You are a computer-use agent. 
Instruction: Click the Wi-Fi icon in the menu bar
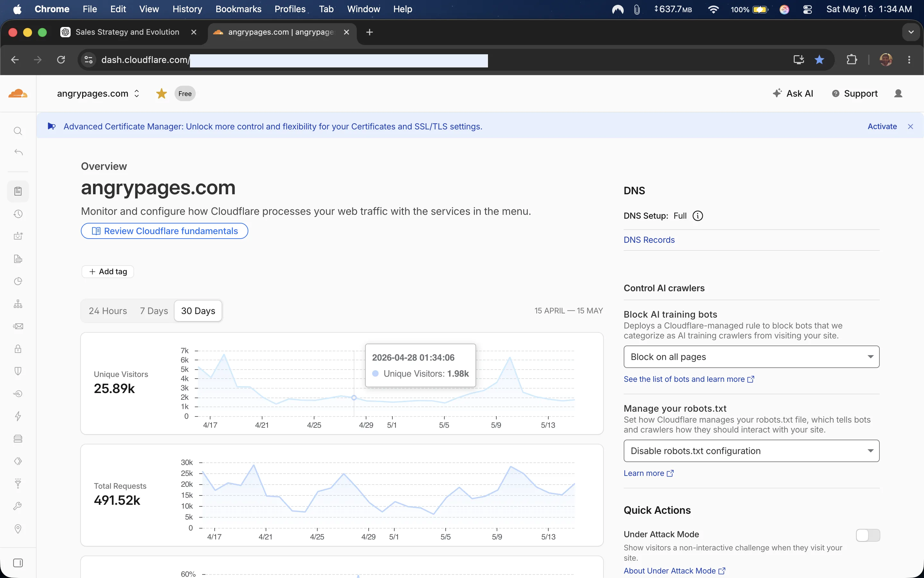click(x=713, y=9)
